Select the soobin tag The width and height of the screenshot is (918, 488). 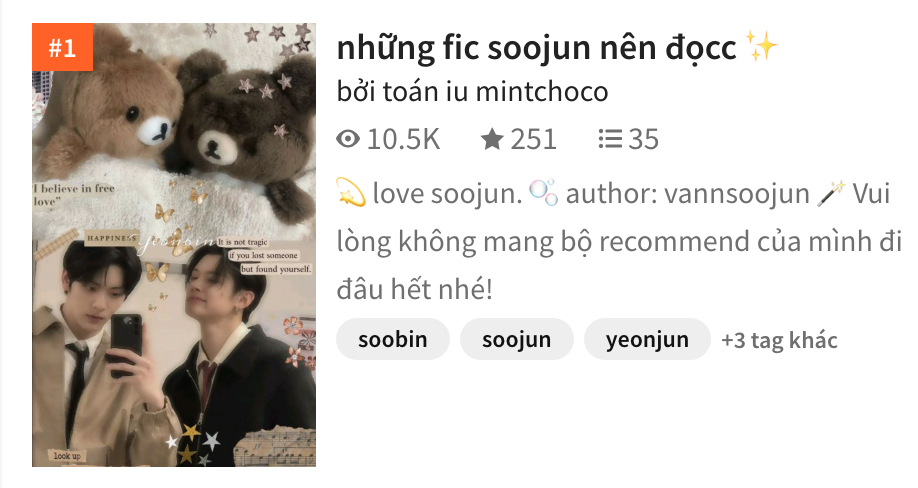(x=393, y=339)
